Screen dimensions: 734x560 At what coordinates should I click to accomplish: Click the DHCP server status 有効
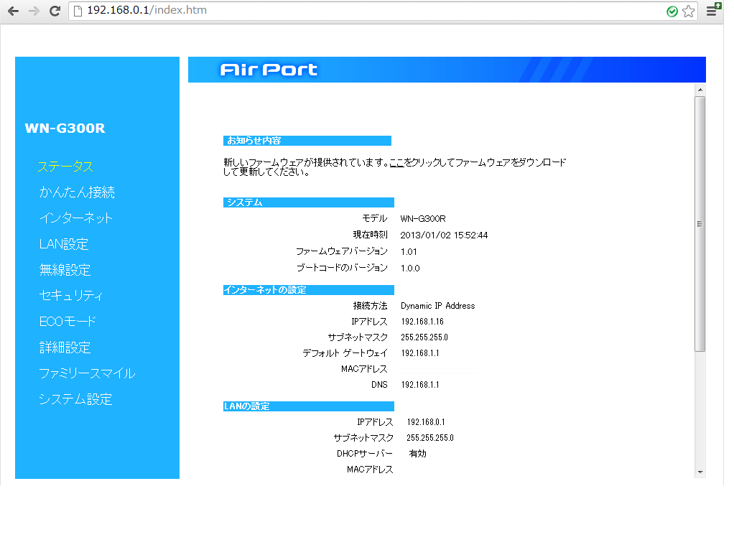417,454
